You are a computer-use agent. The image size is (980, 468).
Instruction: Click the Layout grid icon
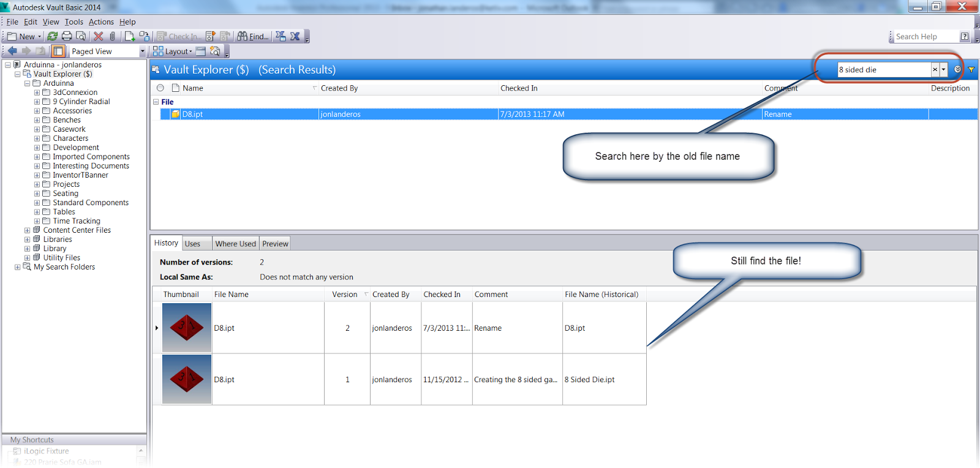(158, 51)
